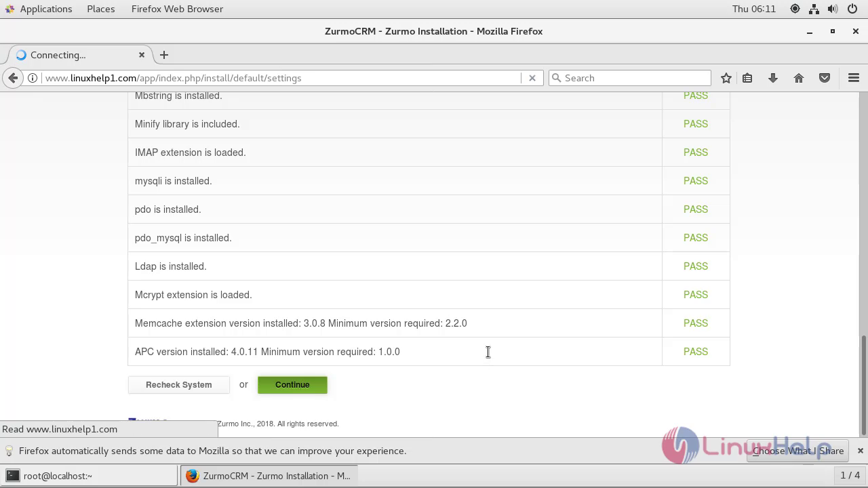Click the Firefox back arrow button
The height and width of the screenshot is (488, 868).
tap(13, 78)
